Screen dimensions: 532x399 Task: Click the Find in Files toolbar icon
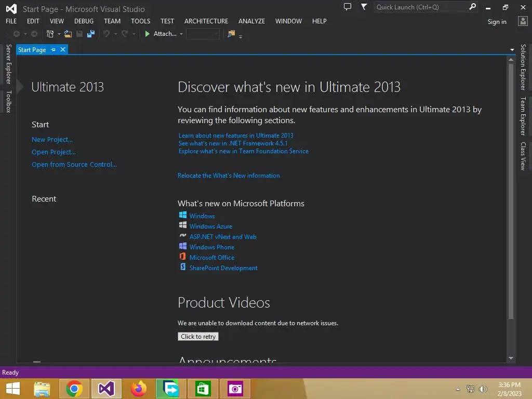click(x=231, y=34)
